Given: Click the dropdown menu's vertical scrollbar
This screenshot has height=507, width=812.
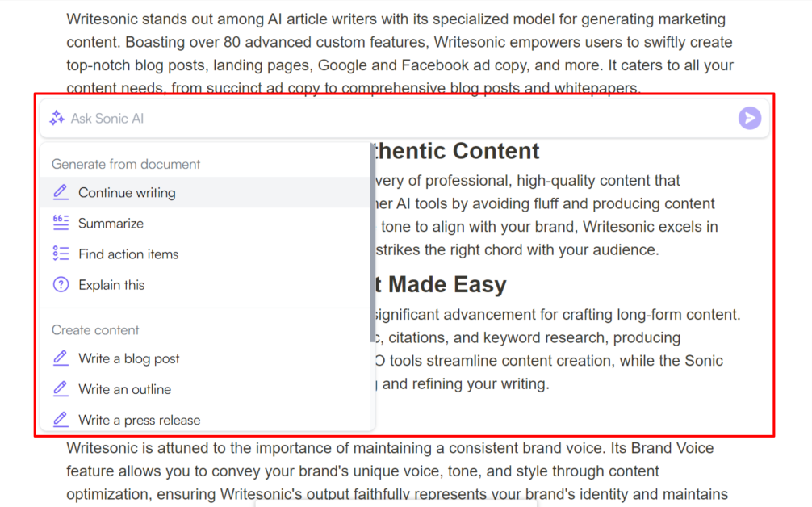Looking at the screenshot, I should coord(372,242).
